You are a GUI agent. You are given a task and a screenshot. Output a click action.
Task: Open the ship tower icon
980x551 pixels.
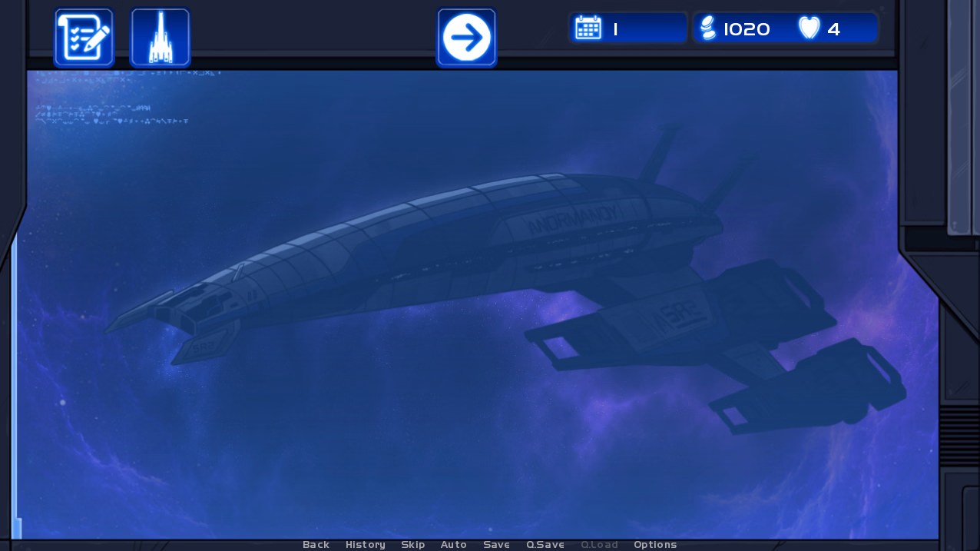click(x=161, y=38)
